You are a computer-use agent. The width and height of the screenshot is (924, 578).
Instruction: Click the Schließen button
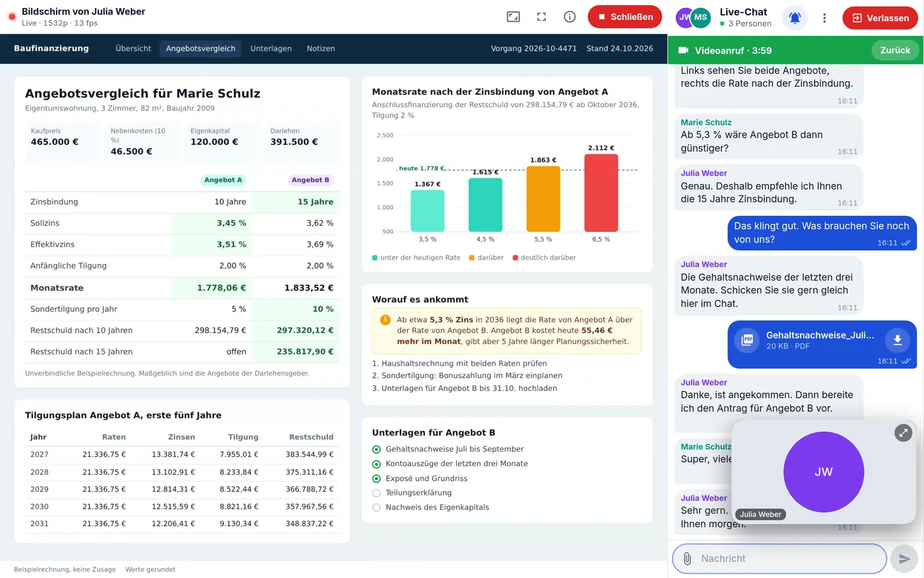tap(624, 17)
